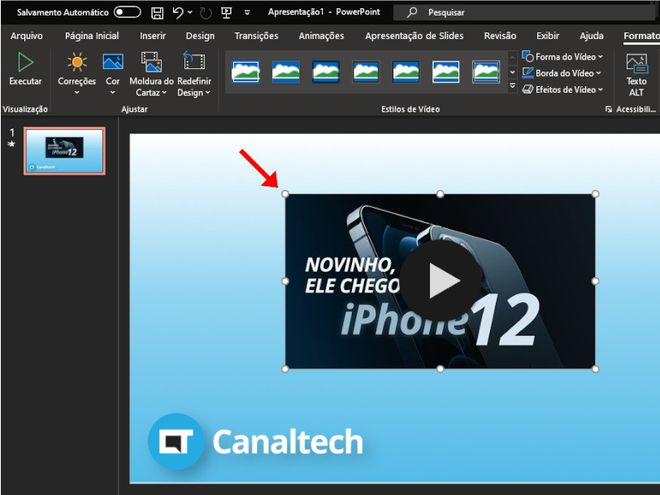The height and width of the screenshot is (495, 660).
Task: Click the Save floppy disk icon
Action: coord(157,13)
